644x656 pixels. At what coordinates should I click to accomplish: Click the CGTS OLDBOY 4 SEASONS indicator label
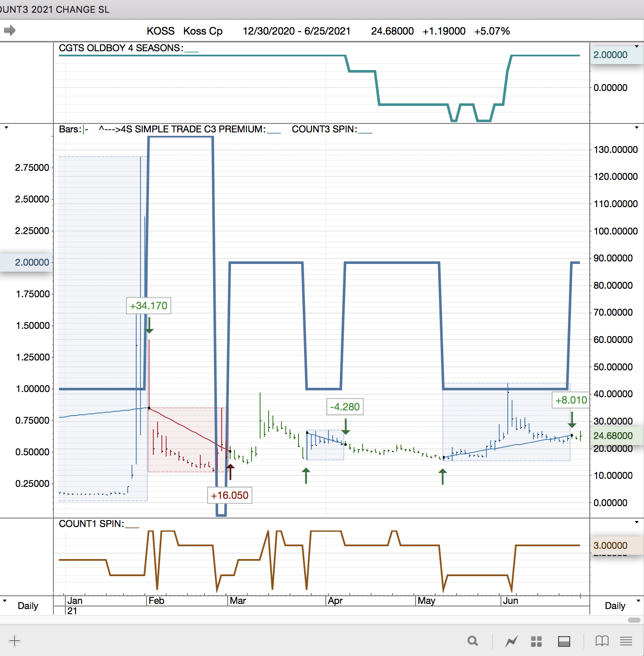(x=121, y=48)
